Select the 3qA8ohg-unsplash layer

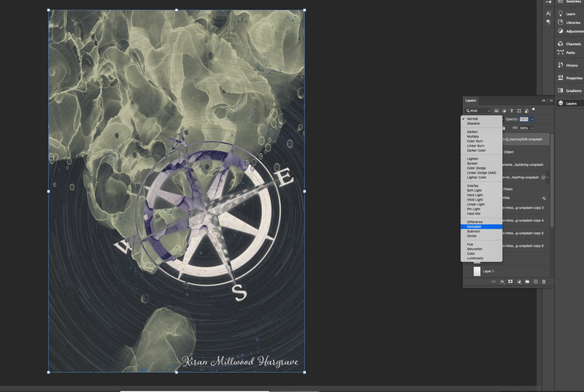525,164
